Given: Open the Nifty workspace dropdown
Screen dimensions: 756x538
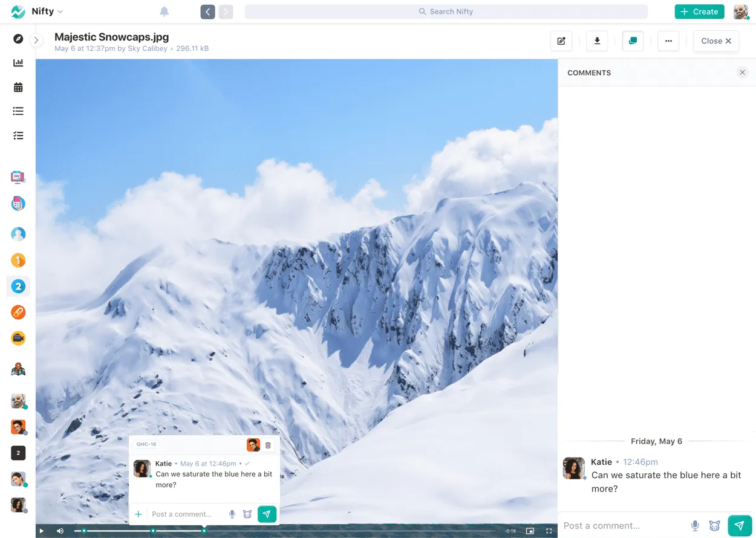Looking at the screenshot, I should [46, 11].
